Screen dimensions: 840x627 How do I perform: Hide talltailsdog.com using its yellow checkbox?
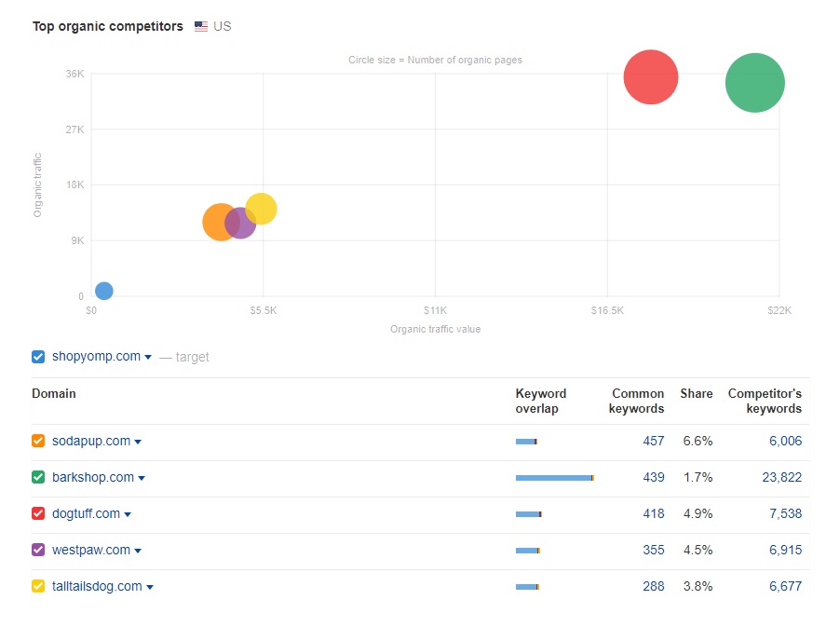38,586
